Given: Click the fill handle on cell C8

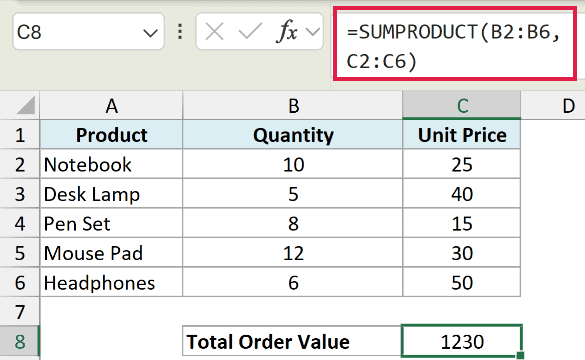Looking at the screenshot, I should 520,355.
